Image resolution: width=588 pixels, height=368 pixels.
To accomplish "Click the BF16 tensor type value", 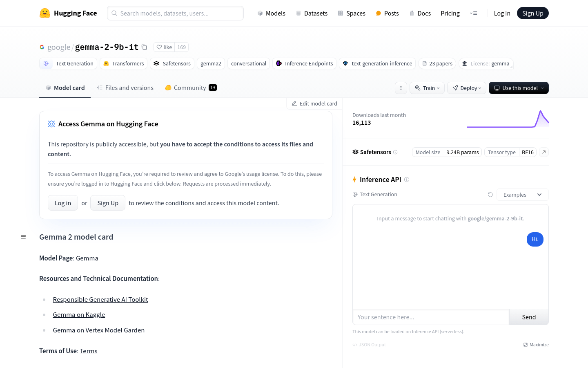I will pyautogui.click(x=528, y=152).
